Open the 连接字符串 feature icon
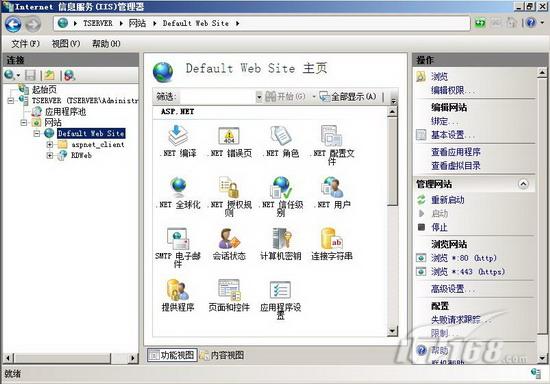The width and height of the screenshot is (550, 384). click(332, 238)
